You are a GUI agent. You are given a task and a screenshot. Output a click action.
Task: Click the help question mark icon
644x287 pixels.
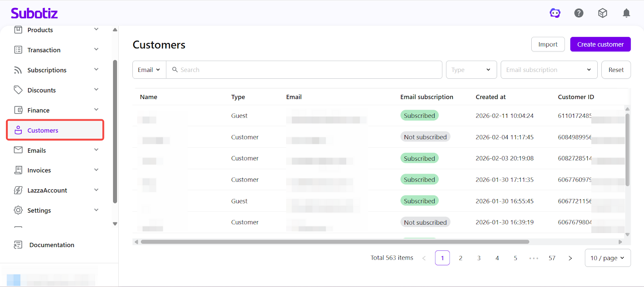(x=579, y=13)
